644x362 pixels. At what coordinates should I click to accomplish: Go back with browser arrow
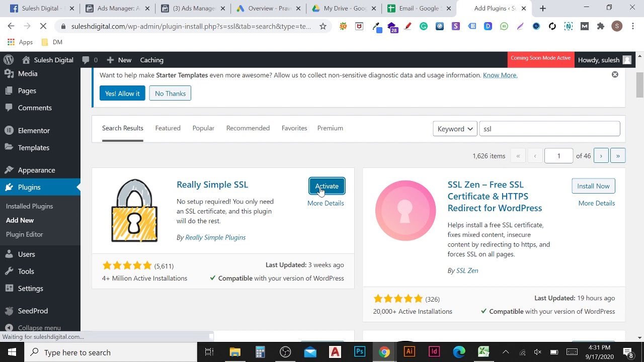(x=11, y=26)
